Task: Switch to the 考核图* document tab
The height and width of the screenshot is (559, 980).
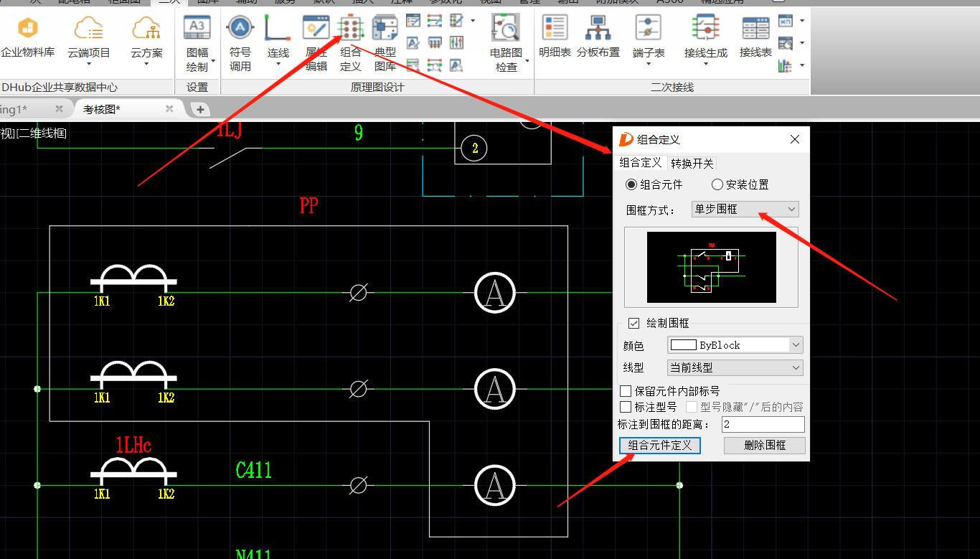Action: [x=102, y=109]
